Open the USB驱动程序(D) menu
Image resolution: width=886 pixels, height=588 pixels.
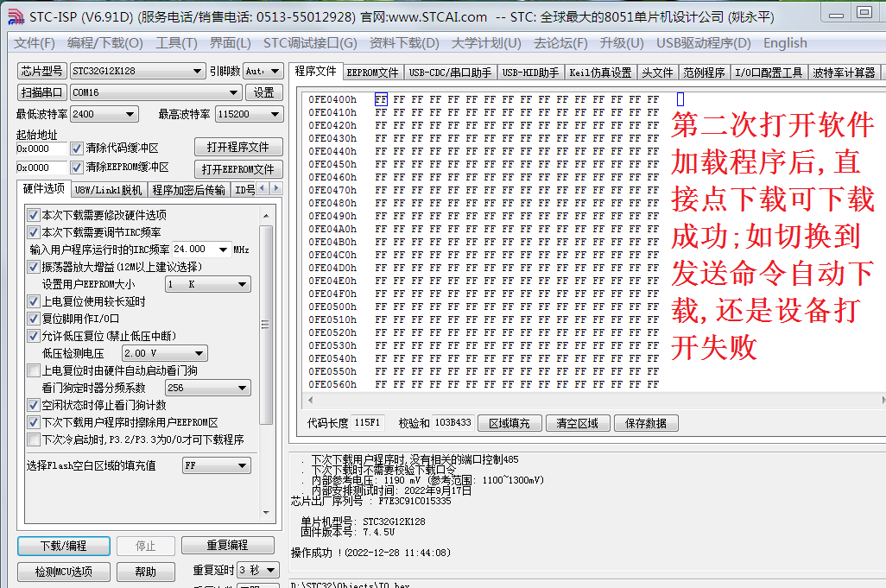(704, 43)
